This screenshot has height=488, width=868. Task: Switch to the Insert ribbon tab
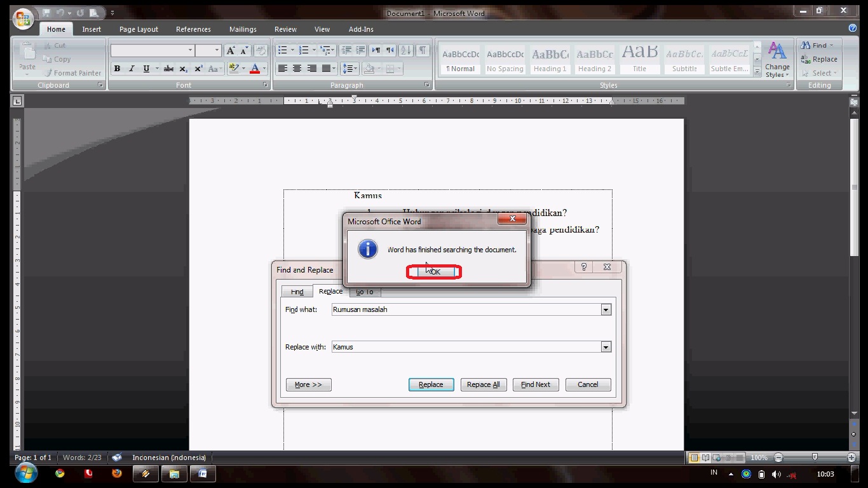click(x=92, y=29)
